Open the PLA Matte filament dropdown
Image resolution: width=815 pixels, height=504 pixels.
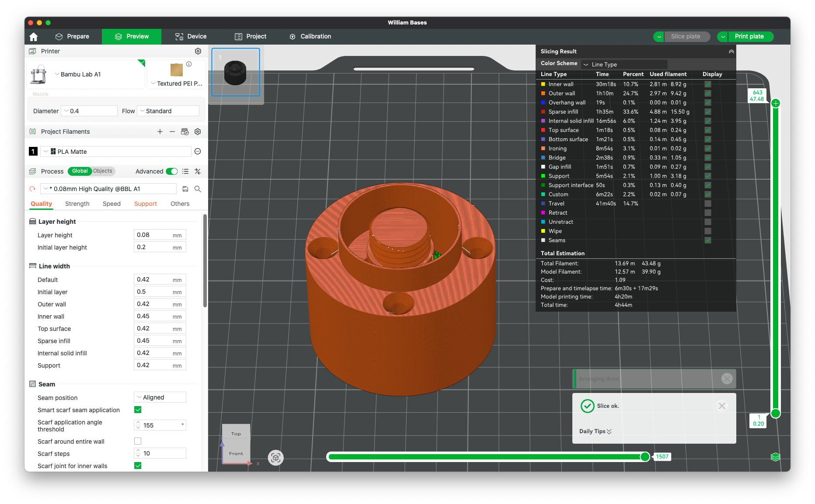point(116,151)
